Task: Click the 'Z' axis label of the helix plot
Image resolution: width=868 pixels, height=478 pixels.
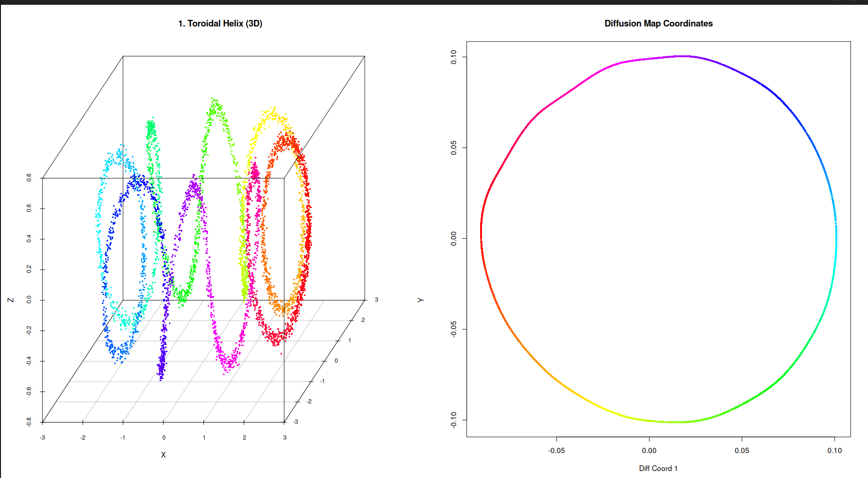Action: [x=10, y=300]
